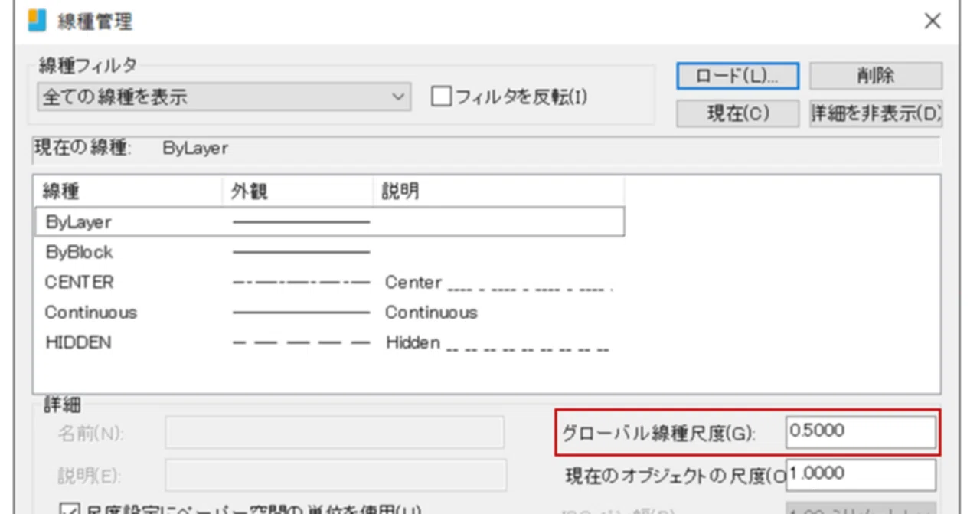
Task: Select the CENTER linetype row
Action: click(330, 282)
